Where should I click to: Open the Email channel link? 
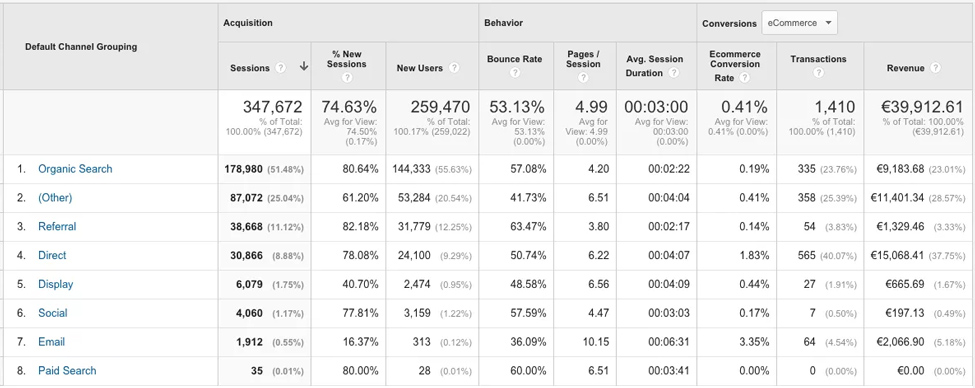pos(52,342)
